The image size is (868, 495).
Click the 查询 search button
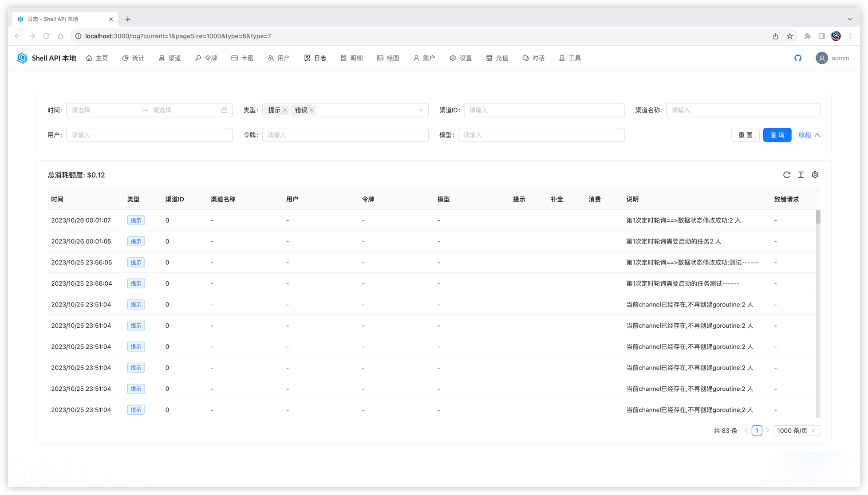click(777, 135)
